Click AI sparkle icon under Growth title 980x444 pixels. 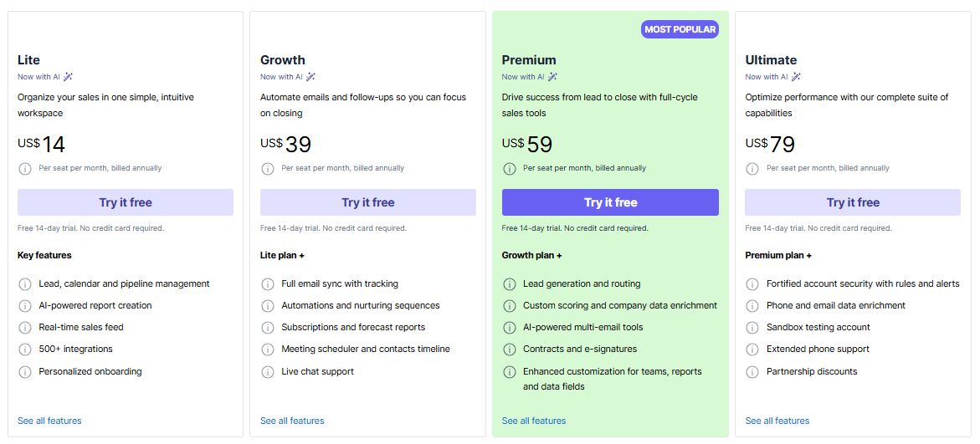(x=310, y=77)
